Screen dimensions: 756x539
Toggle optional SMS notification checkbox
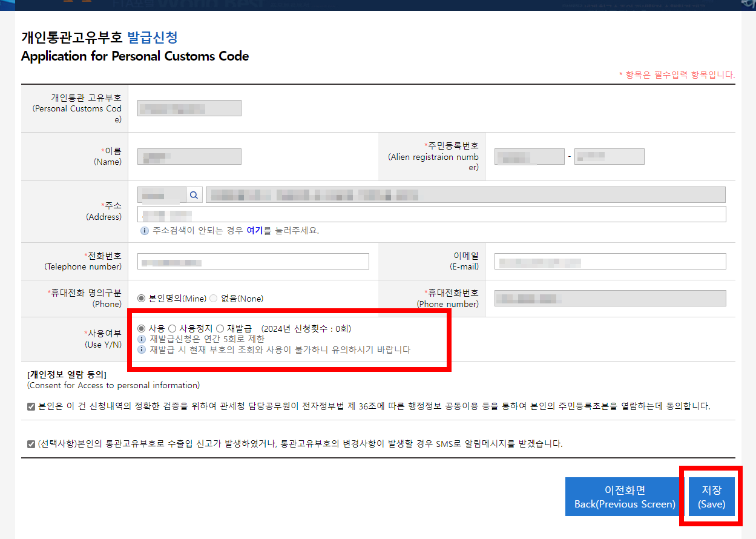click(x=31, y=444)
